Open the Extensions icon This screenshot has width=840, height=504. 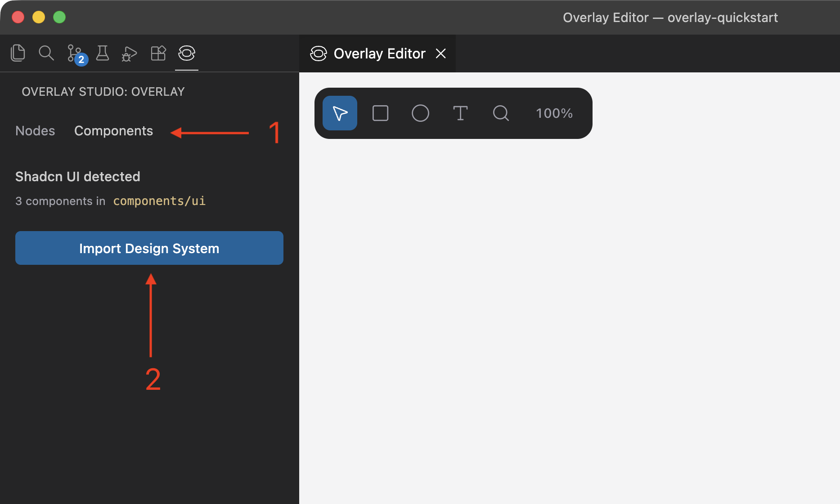[158, 53]
